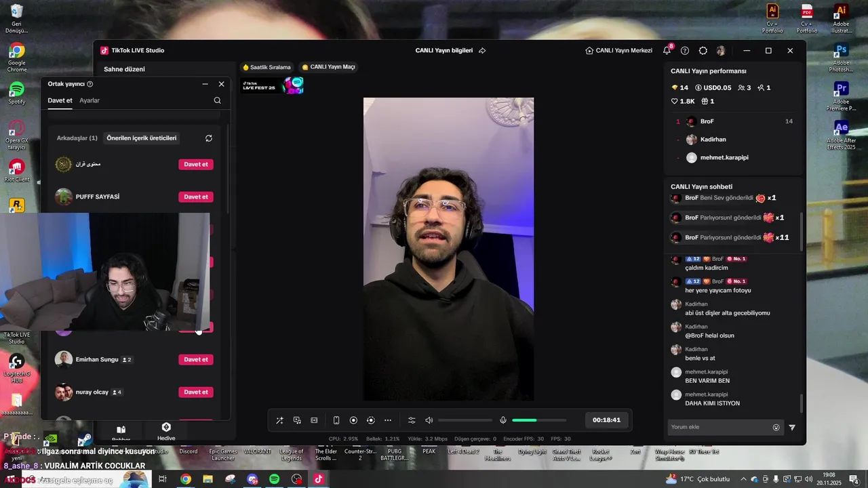Viewport: 868px width, 488px height.
Task: Click Kadirhan in top viewers list
Action: coord(713,140)
